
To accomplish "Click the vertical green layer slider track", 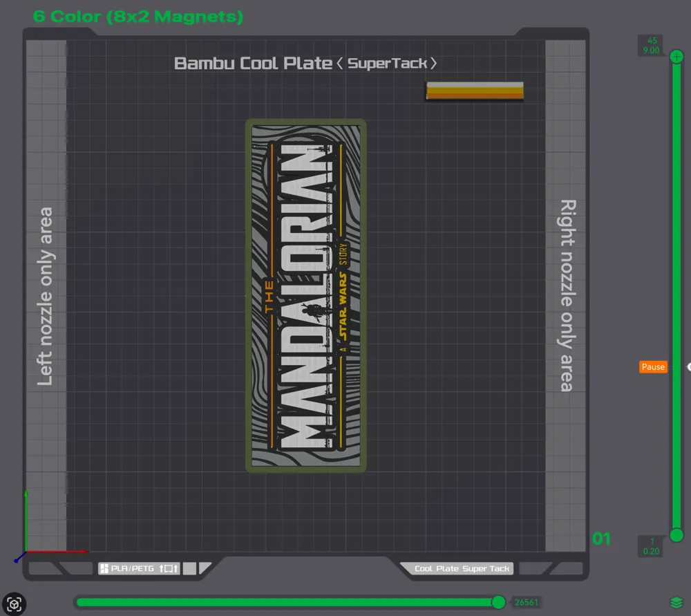I will click(676, 295).
